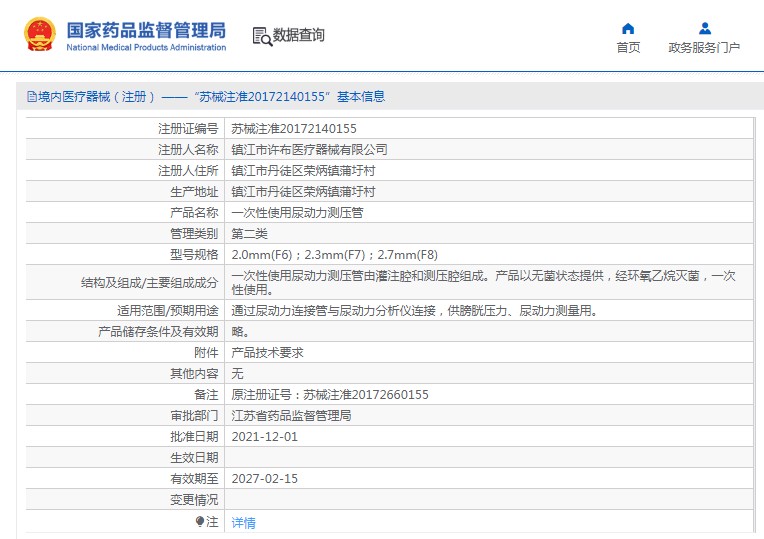The width and height of the screenshot is (764, 539).
Task: Click the 批准日期 row label
Action: click(194, 436)
